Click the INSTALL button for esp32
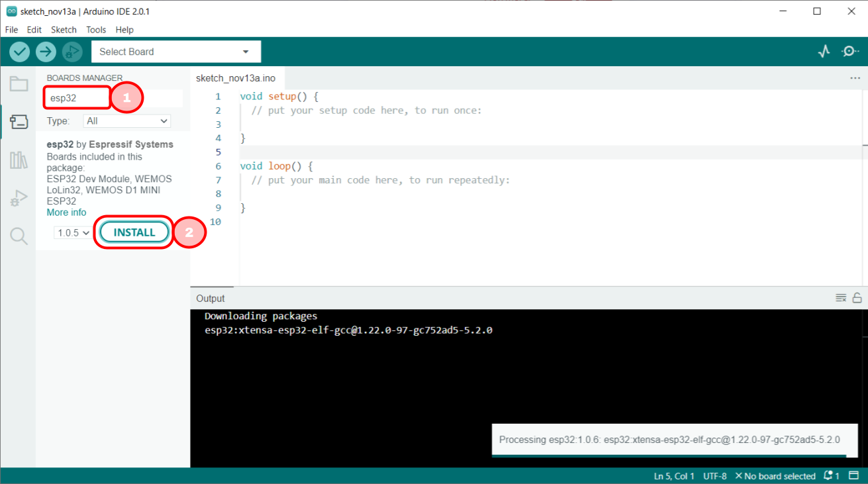Viewport: 868px width, 484px height. point(133,232)
